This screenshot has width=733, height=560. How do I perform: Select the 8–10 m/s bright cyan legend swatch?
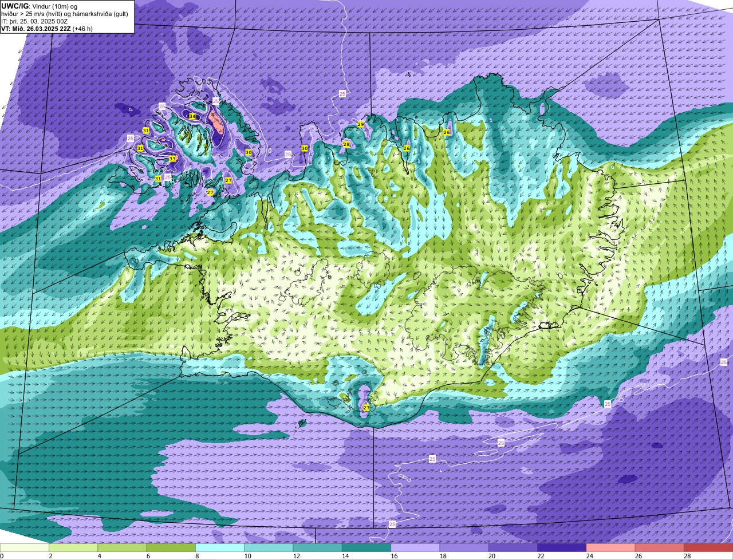pyautogui.click(x=220, y=548)
